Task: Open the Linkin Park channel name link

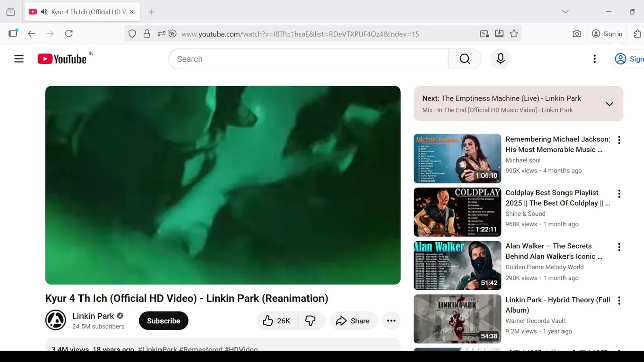Action: tap(93, 316)
